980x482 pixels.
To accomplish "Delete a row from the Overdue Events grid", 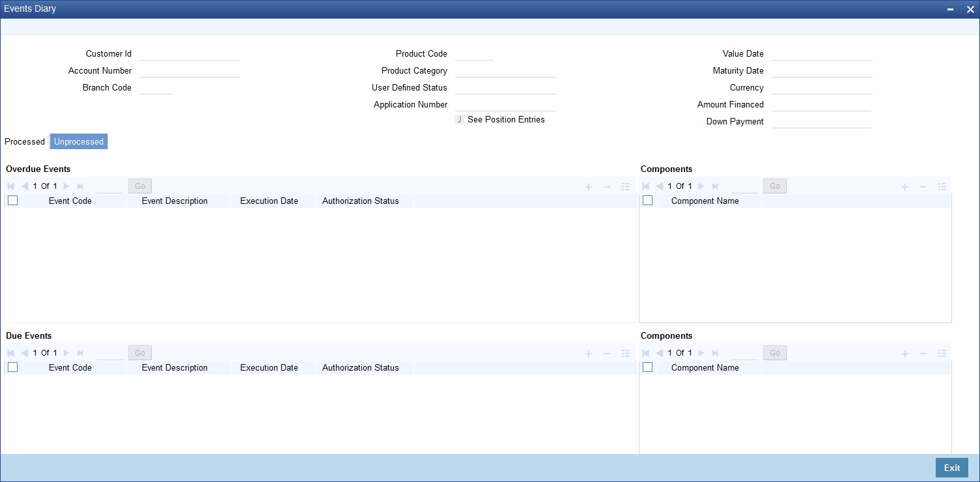I will pos(607,187).
